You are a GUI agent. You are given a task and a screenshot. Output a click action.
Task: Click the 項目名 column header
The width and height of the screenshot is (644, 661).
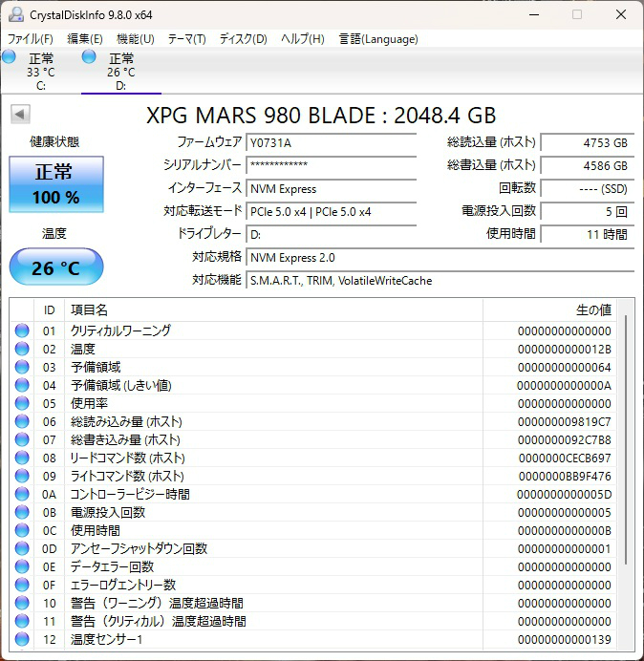click(x=273, y=310)
